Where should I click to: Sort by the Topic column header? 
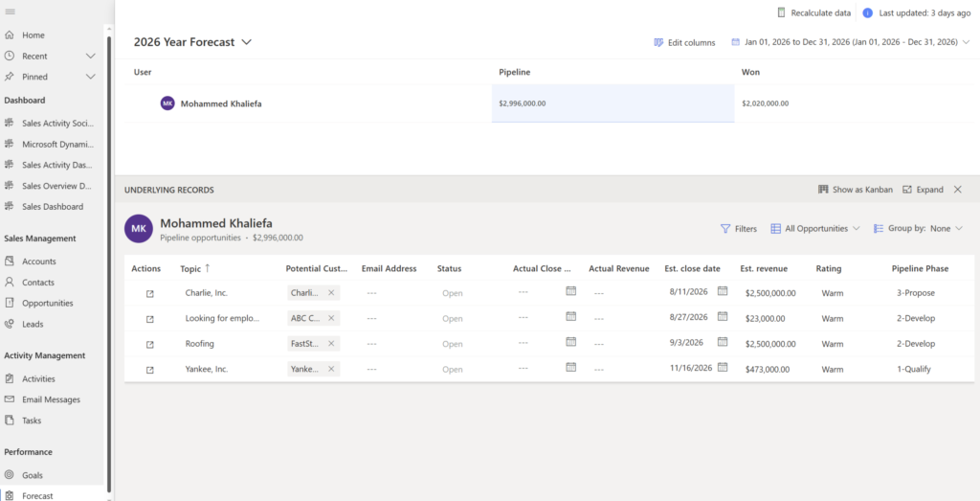pyautogui.click(x=195, y=268)
